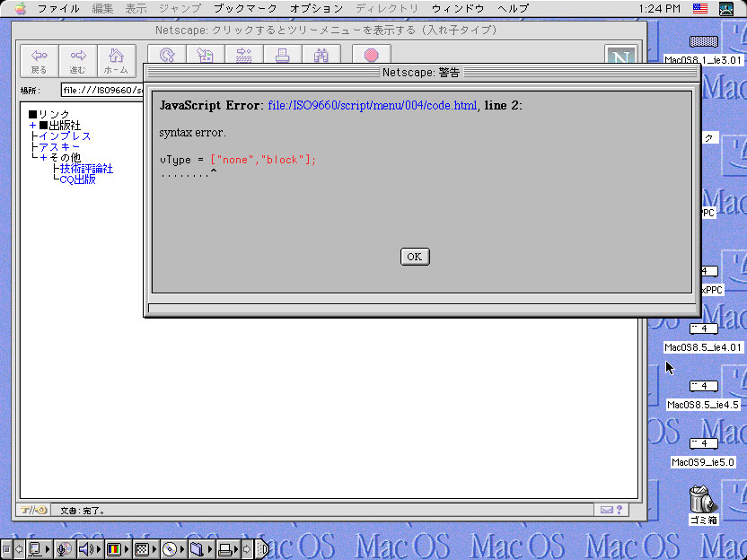Click the Netscape: 警告 dialog title bar
This screenshot has width=747, height=560.
(x=422, y=73)
